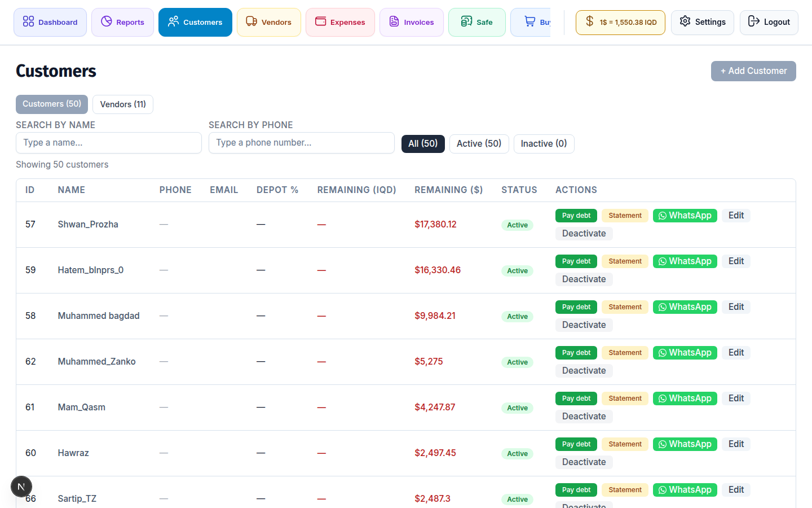Log out using the Logout button

click(x=769, y=22)
